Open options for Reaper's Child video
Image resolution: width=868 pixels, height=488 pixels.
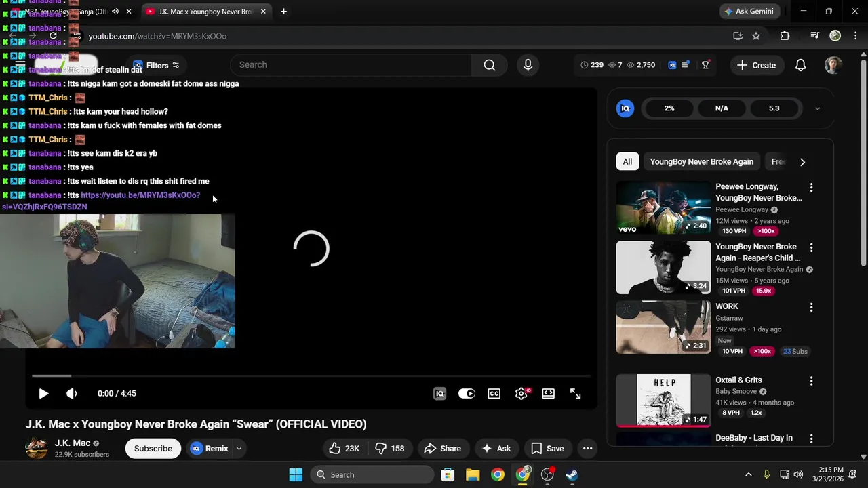click(x=811, y=248)
